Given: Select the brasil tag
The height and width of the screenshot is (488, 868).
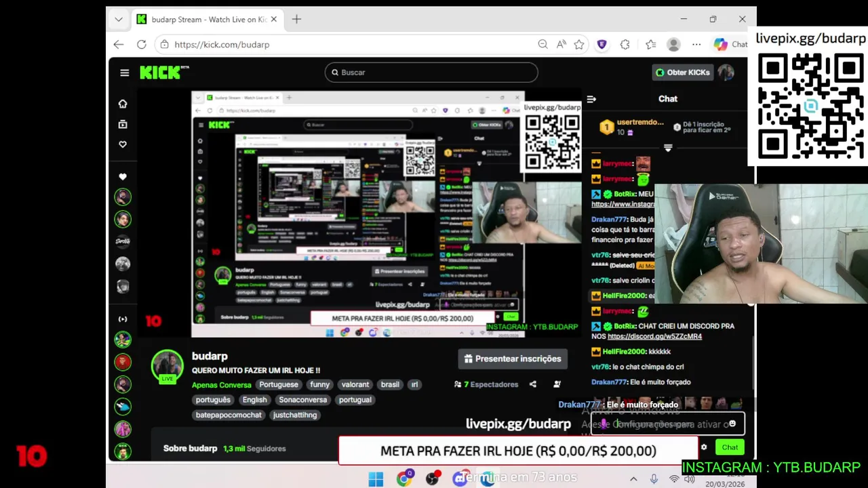Looking at the screenshot, I should coord(390,384).
